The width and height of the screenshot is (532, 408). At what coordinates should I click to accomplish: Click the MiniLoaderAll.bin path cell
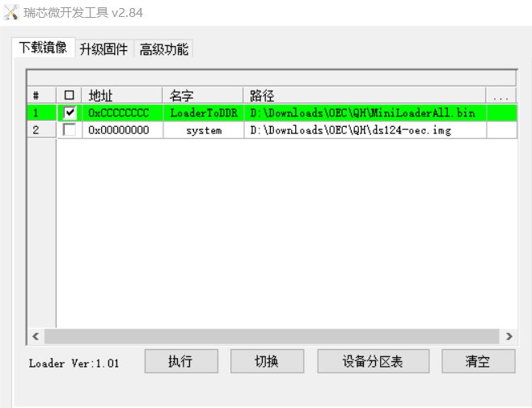pos(364,113)
